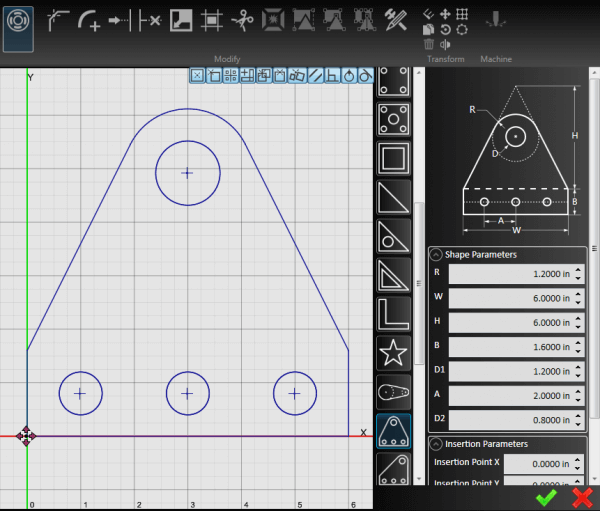Screen dimensions: 600x511
Task: Click the W width input field
Action: (x=509, y=298)
